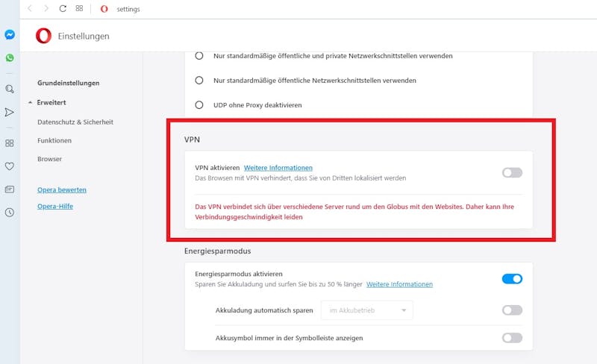The width and height of the screenshot is (597, 364).
Task: Open Speed Dial grid icon in sidebar
Action: click(10, 143)
